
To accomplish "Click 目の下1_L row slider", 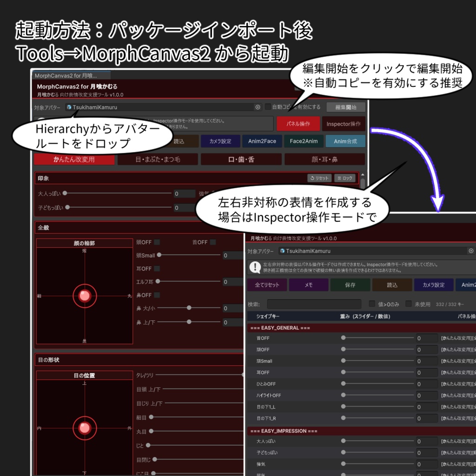I will point(377,406).
